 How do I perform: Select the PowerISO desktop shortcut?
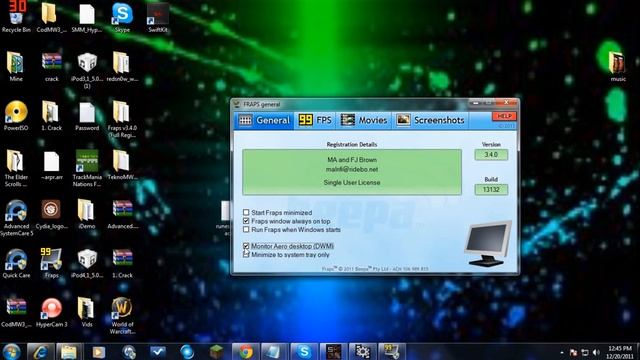[x=16, y=116]
